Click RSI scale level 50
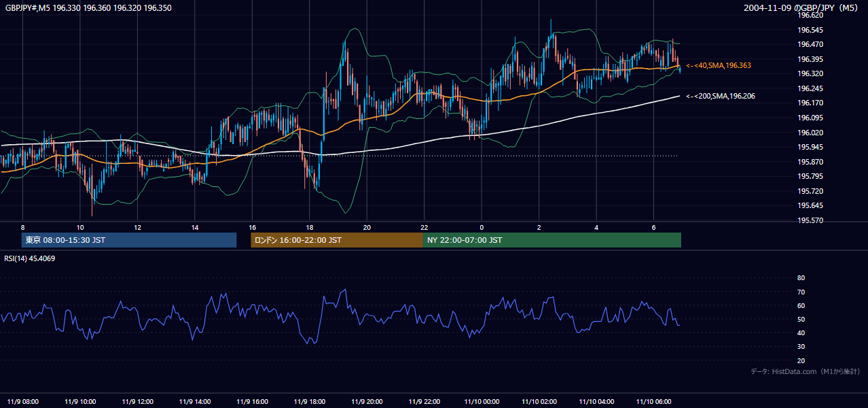The image size is (868, 408). tap(801, 319)
